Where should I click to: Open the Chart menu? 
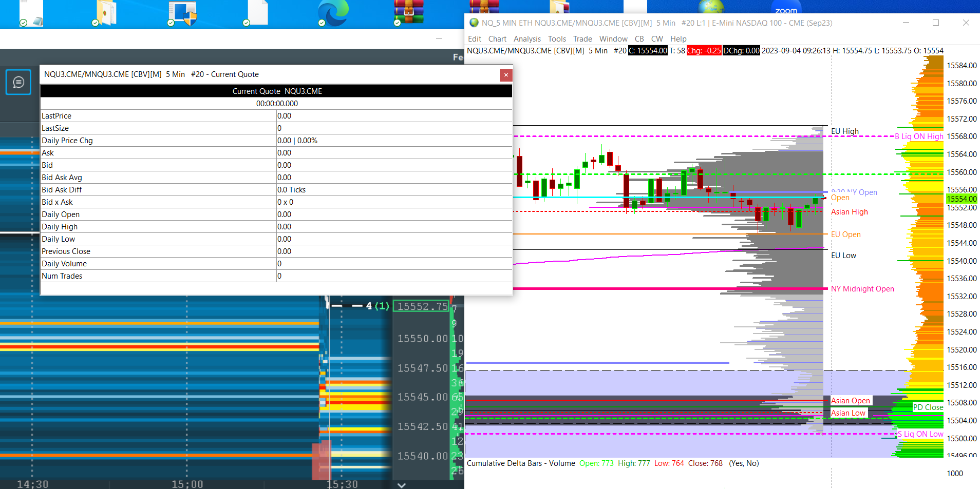[497, 39]
